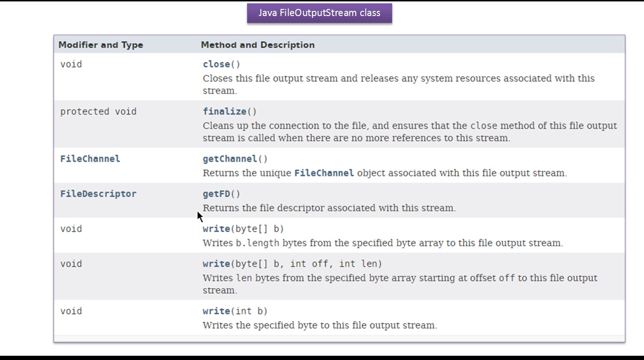
Task: Click the Modifier and Type column header
Action: (x=100, y=45)
